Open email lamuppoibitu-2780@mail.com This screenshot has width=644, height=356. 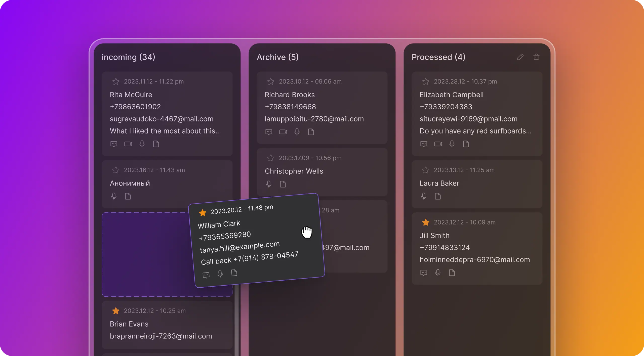click(314, 119)
